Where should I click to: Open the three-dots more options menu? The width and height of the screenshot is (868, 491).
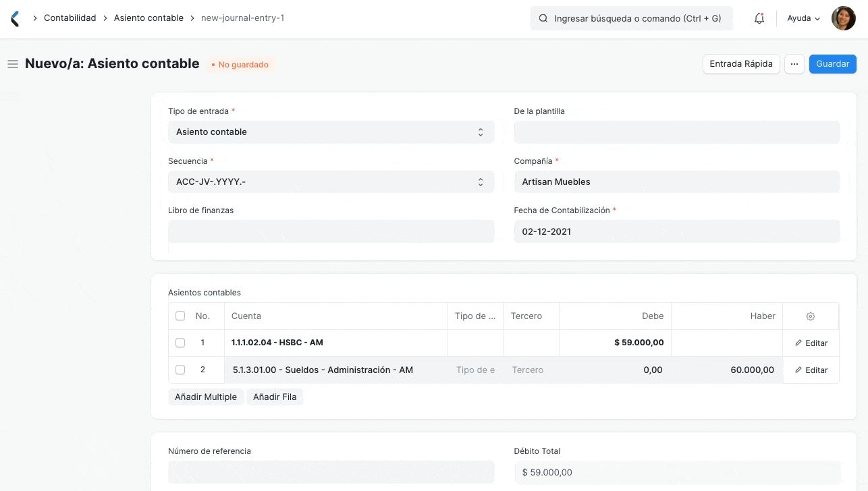pos(794,64)
